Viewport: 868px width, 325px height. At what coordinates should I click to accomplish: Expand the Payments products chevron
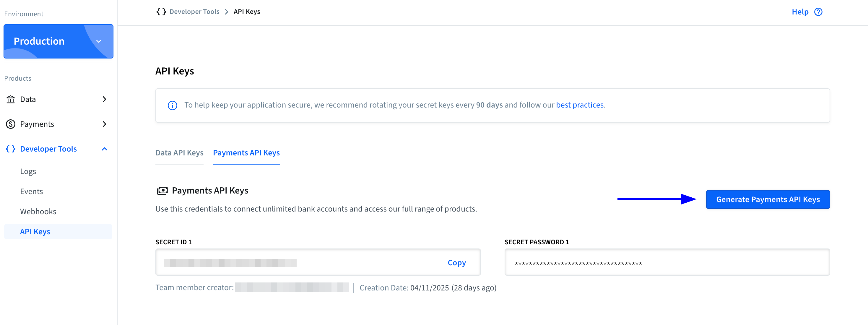[105, 124]
